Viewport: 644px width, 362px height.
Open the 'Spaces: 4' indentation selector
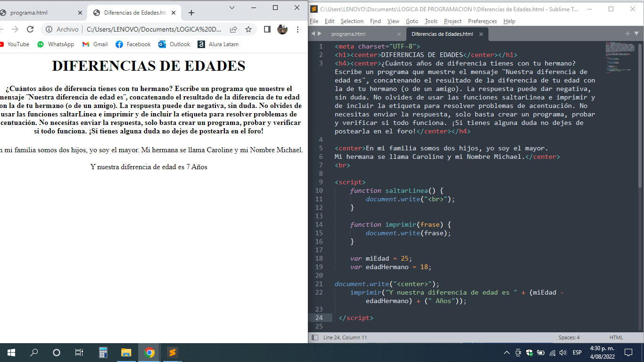point(569,337)
